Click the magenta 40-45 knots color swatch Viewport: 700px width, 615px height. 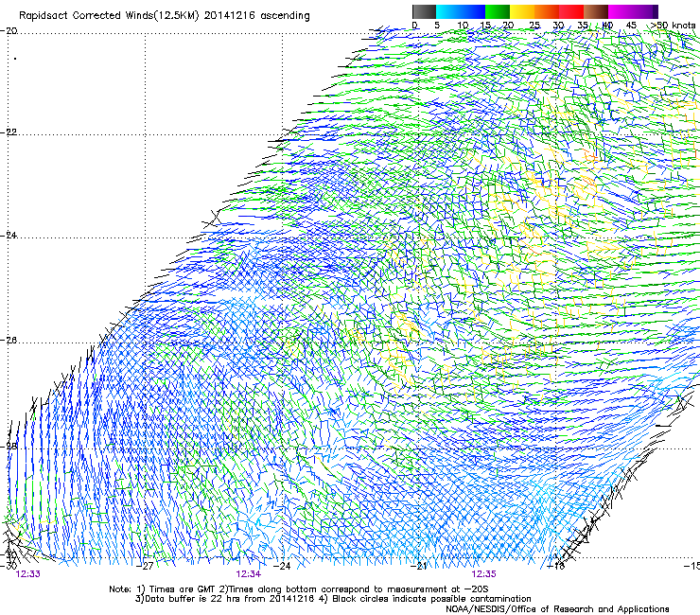(x=621, y=11)
